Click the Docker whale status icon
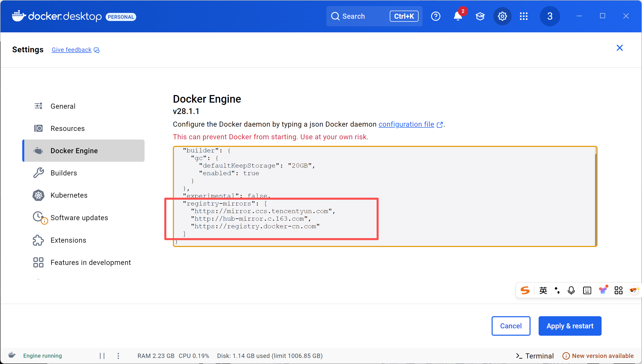The width and height of the screenshot is (642, 364). click(12, 355)
